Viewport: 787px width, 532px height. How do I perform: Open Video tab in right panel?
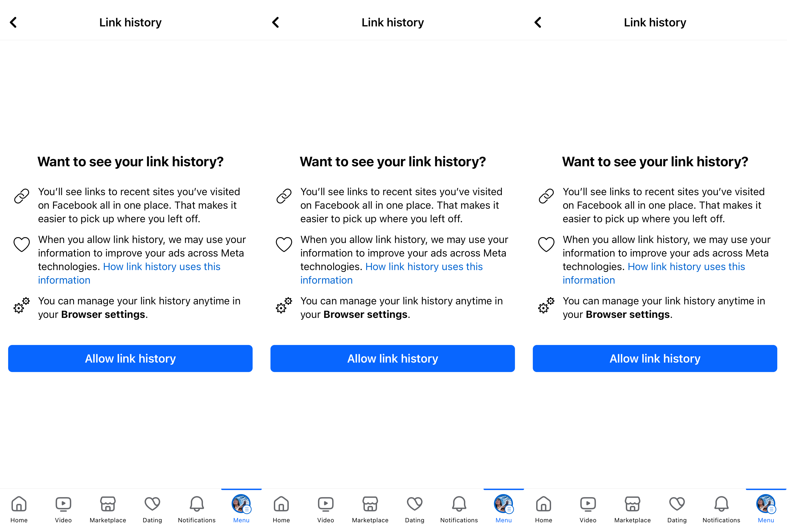coord(588,509)
